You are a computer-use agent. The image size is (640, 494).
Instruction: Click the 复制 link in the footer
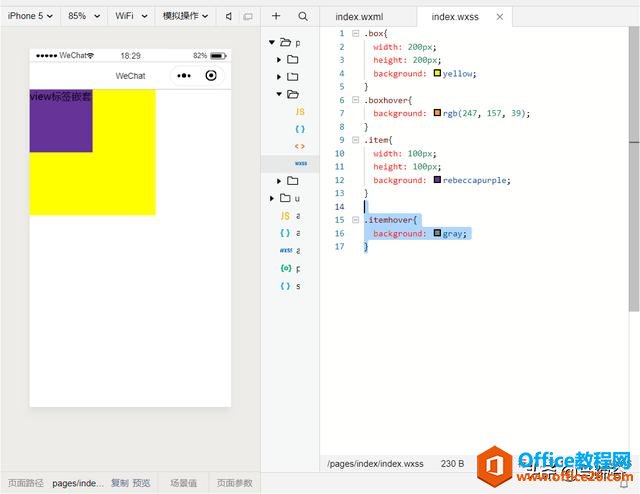coord(119,483)
